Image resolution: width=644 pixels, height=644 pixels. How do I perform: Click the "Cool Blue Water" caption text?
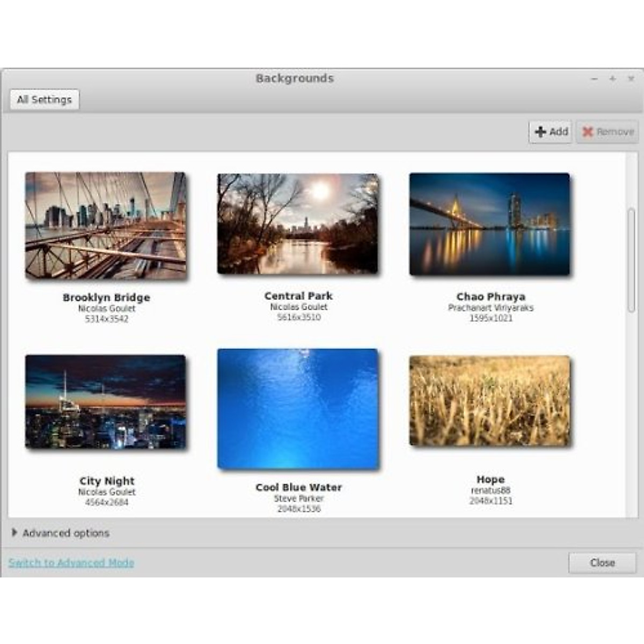coord(298,487)
